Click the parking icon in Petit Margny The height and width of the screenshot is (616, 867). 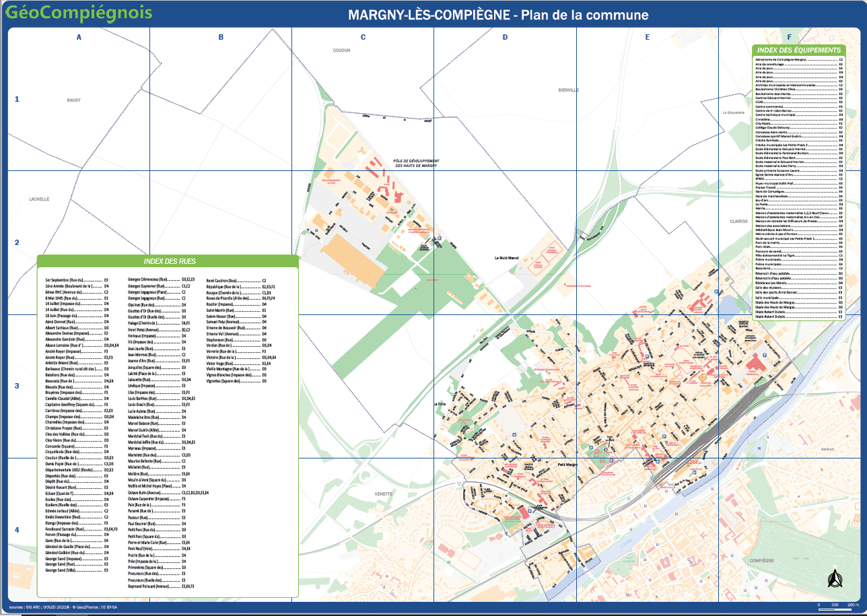click(x=530, y=511)
